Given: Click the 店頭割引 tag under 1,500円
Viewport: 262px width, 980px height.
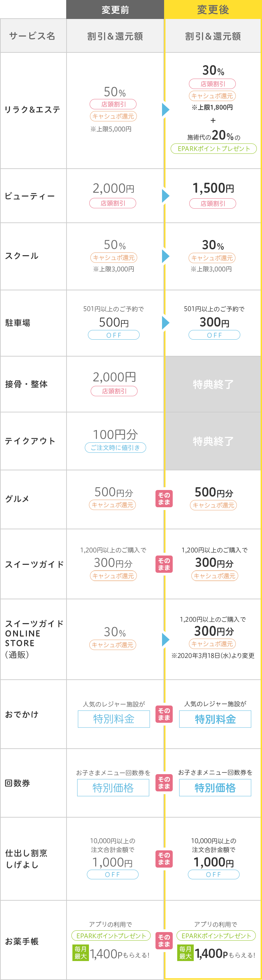Looking at the screenshot, I should [213, 203].
